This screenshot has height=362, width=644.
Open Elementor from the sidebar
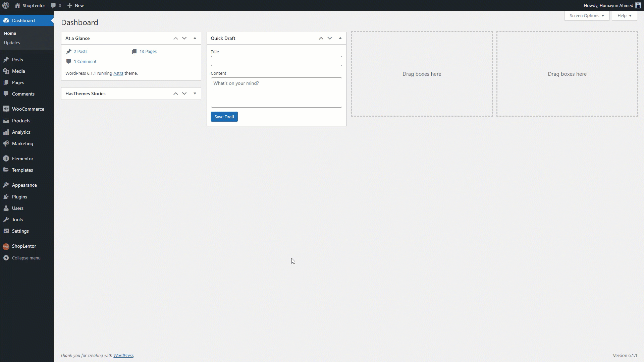pyautogui.click(x=22, y=159)
